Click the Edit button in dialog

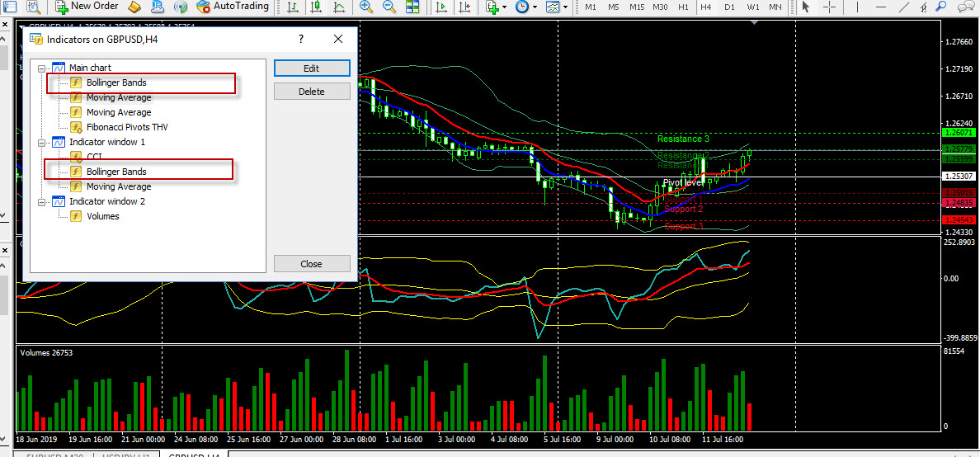pyautogui.click(x=312, y=68)
